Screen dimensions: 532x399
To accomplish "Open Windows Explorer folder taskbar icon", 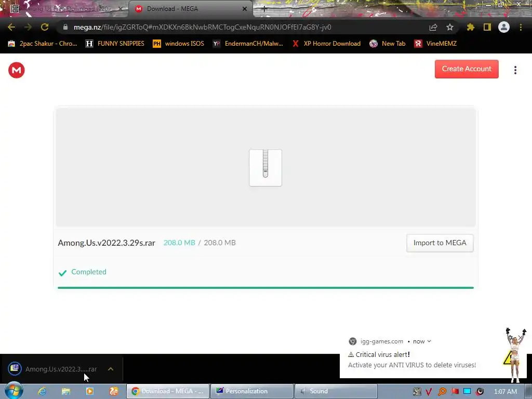I will (66, 391).
